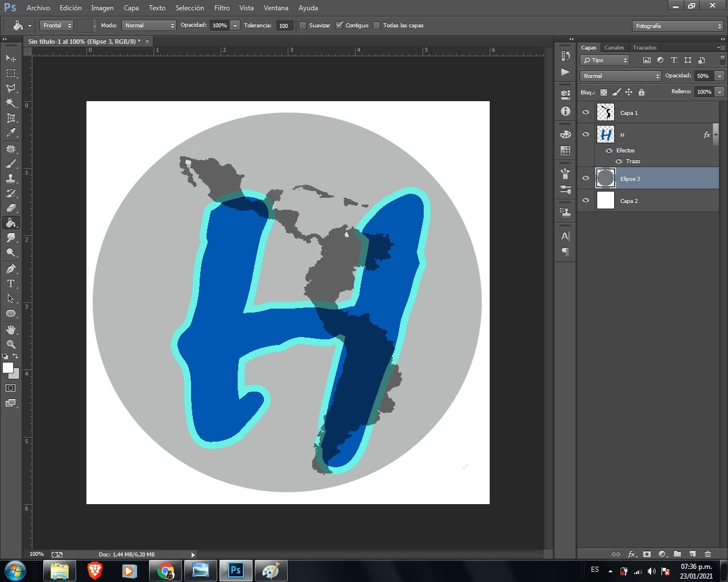Hide the H layer

tap(586, 135)
